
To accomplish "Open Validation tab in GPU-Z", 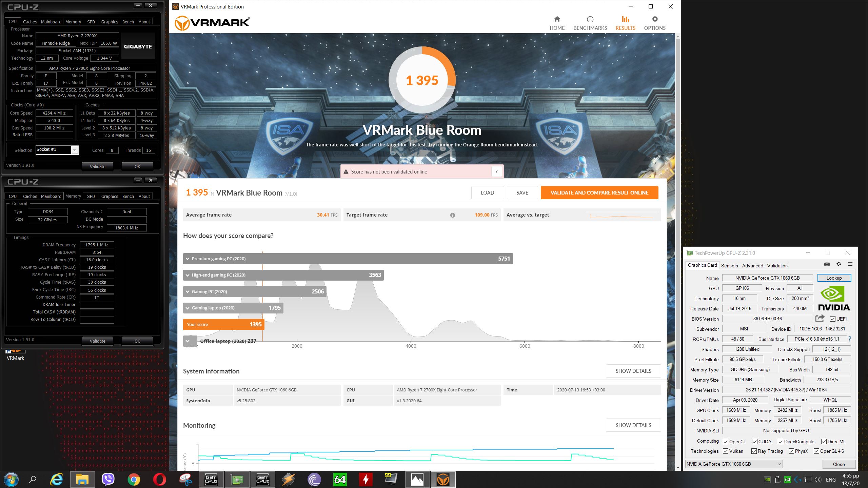I will [x=777, y=266].
